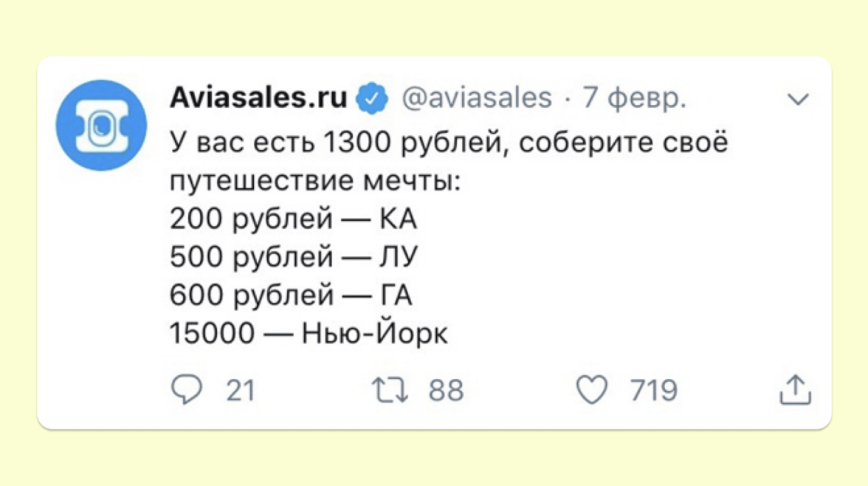Click the blue verified badge
Viewport: 868px width, 486px height.
(x=373, y=98)
